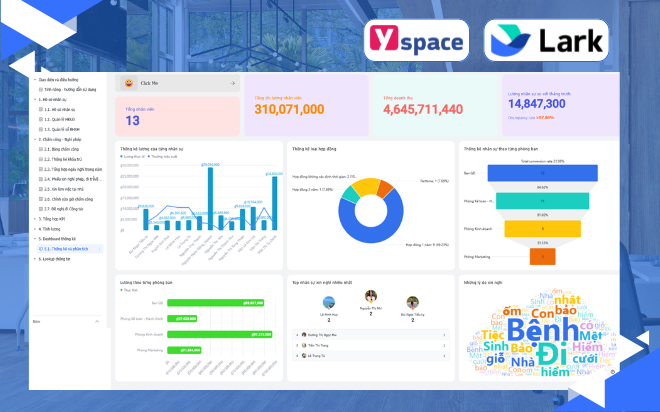Open '1.3. Quản lí sổ BHXH' page
The image size is (660, 412).
point(62,130)
